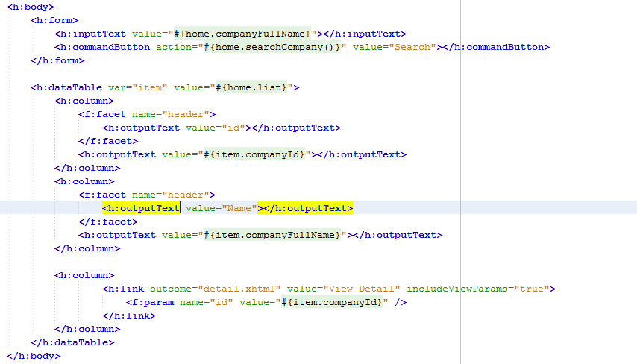Image resolution: width=637 pixels, height=364 pixels.
Task: Click the <h:link tag name
Action: click(x=123, y=289)
